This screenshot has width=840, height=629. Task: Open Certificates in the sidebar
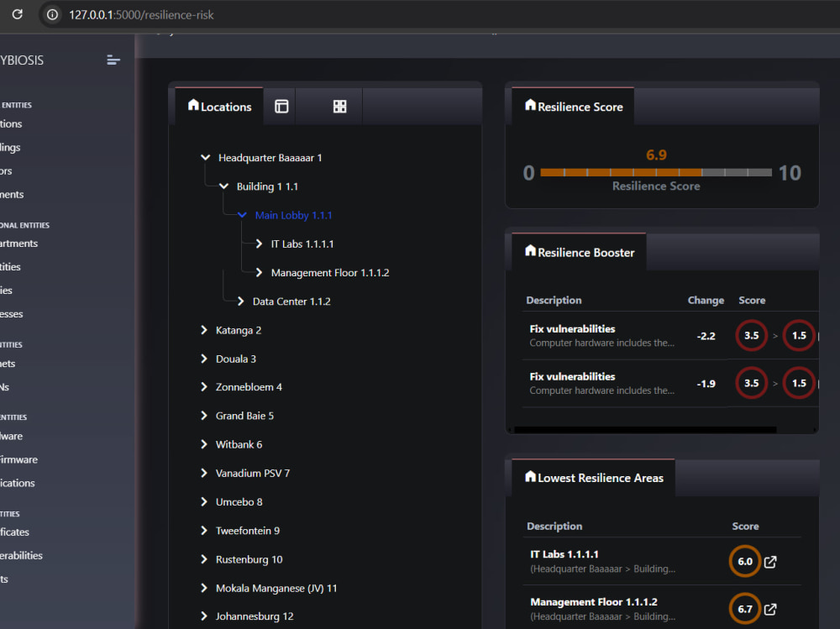point(14,532)
